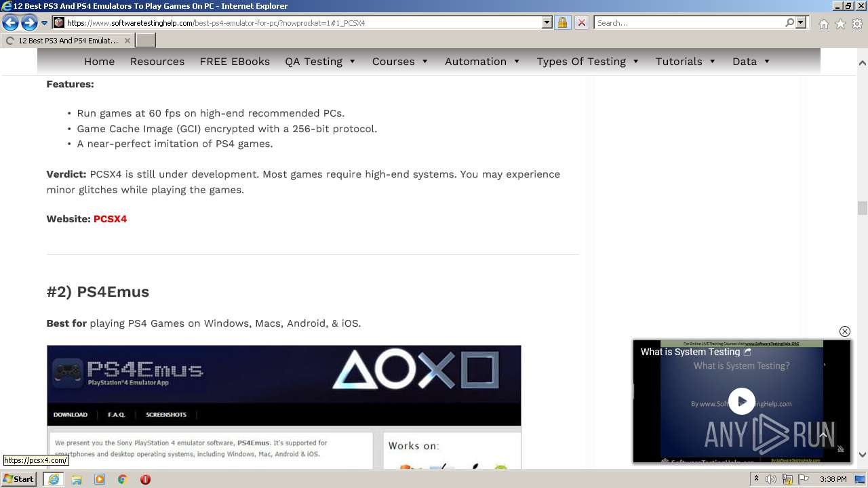Click DOWNLOAD in PS4Emus screenshot
Screen dimensions: 868x488
point(71,414)
